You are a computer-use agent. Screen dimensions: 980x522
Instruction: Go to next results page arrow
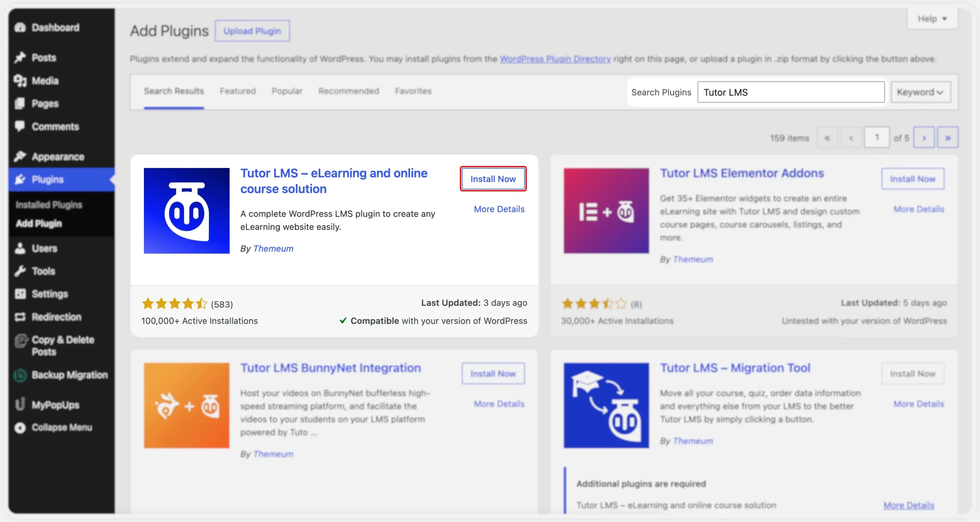point(924,137)
